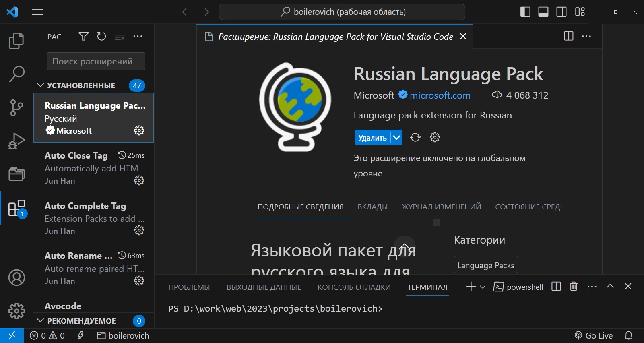Select Auto Complete Tag extension
The height and width of the screenshot is (343, 644).
click(93, 218)
